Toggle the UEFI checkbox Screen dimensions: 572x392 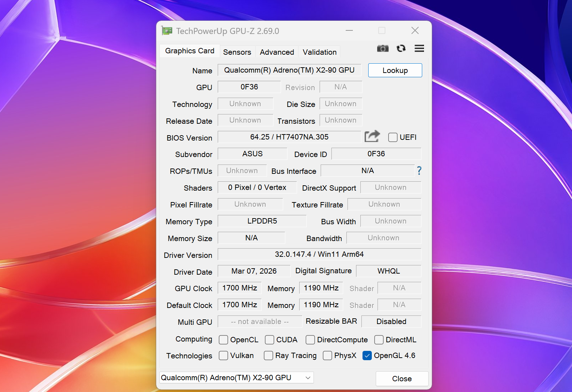coord(393,137)
